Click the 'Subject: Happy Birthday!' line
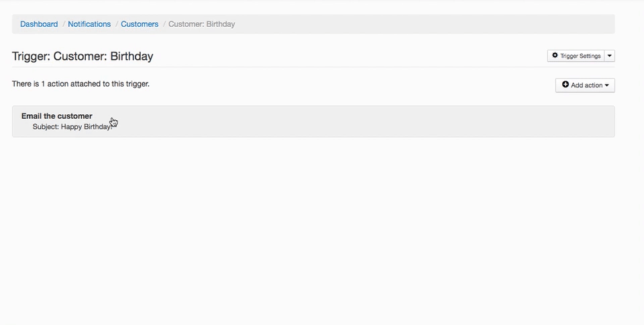This screenshot has height=325, width=644. click(x=72, y=126)
